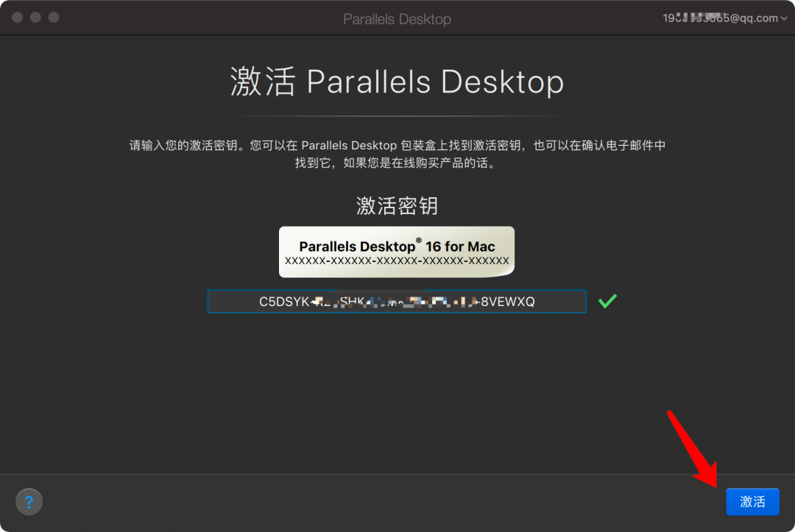Screen dimensions: 795x532
Task: Click the Parallels Desktop 16 for Mac key card
Action: pos(397,252)
